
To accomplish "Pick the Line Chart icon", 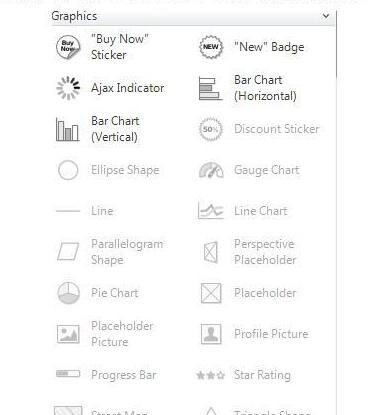I will [210, 211].
